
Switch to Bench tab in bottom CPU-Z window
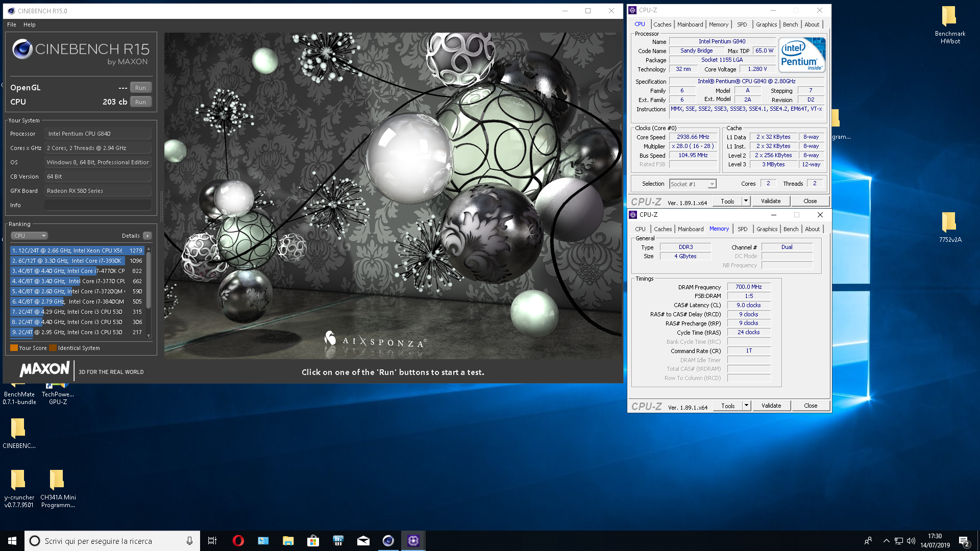(791, 229)
